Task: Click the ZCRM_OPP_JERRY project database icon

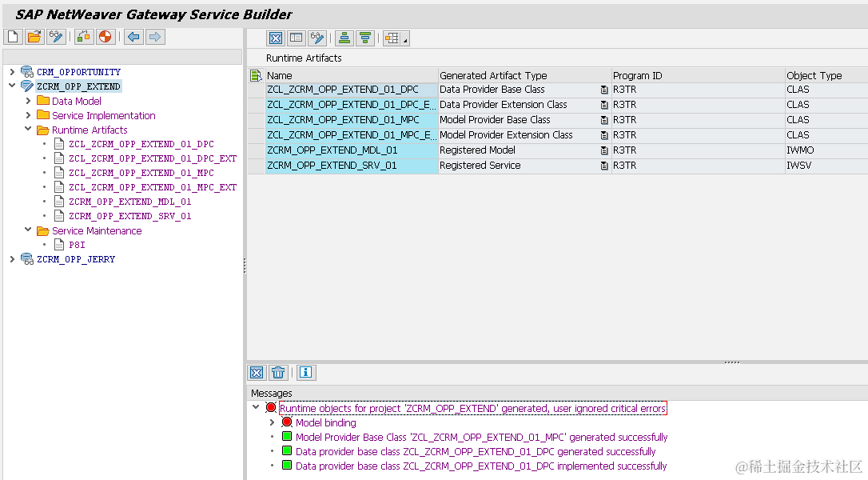Action: [x=27, y=259]
